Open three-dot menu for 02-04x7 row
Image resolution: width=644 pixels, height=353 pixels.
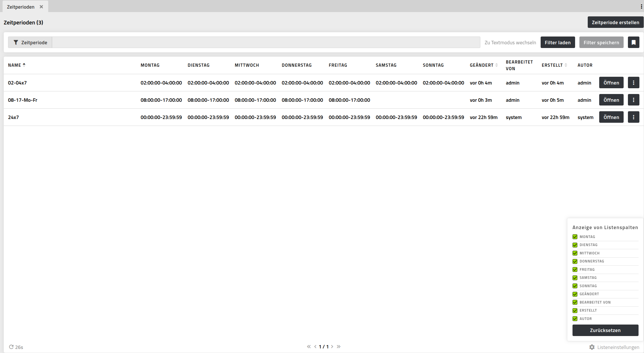coord(633,83)
